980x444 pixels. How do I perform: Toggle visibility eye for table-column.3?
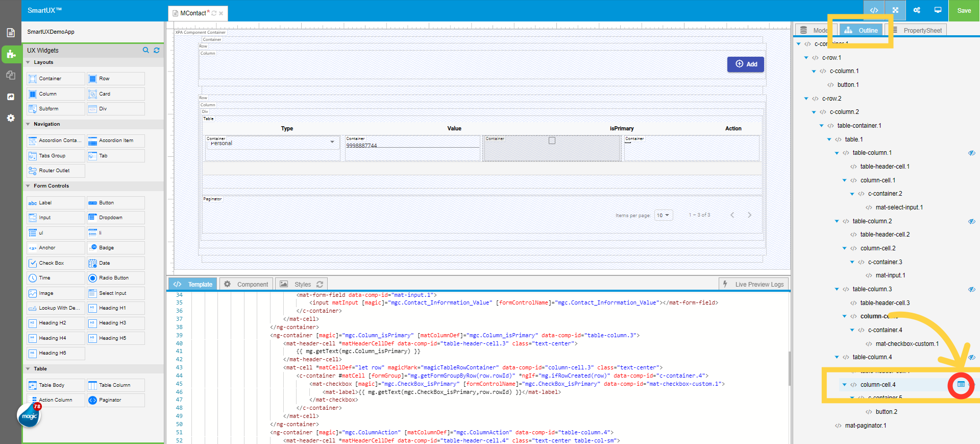pos(972,289)
